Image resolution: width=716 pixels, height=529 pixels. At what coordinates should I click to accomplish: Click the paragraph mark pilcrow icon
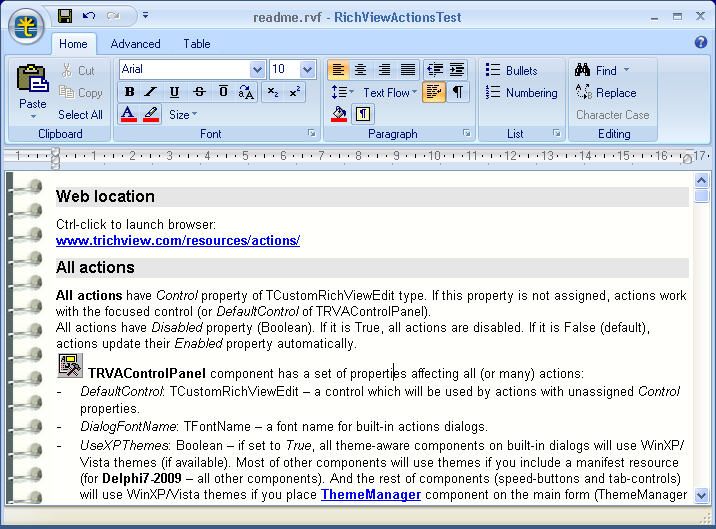pyautogui.click(x=458, y=92)
